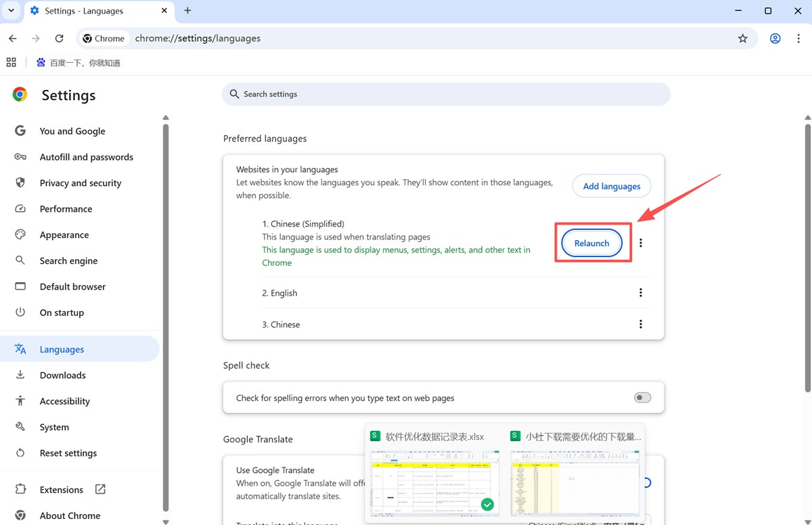The image size is (812, 525).
Task: Expand the tab search dropdown arrow
Action: [12, 11]
